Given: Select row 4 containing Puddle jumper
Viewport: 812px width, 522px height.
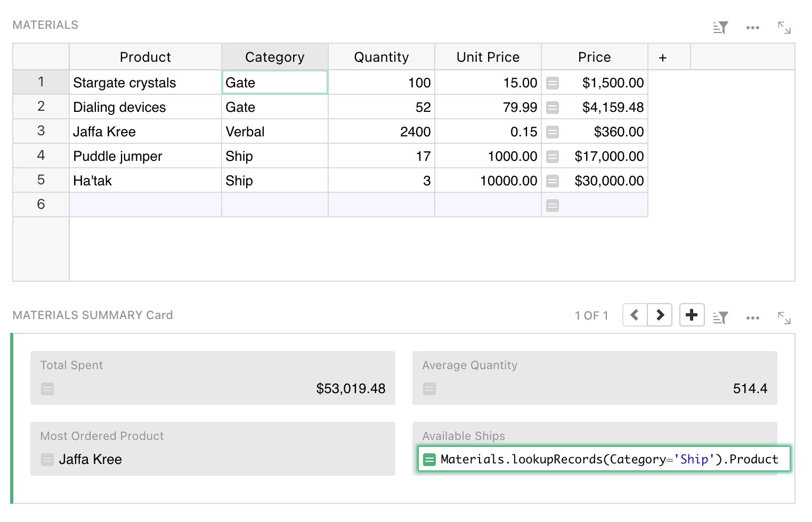Looking at the screenshot, I should (40, 156).
